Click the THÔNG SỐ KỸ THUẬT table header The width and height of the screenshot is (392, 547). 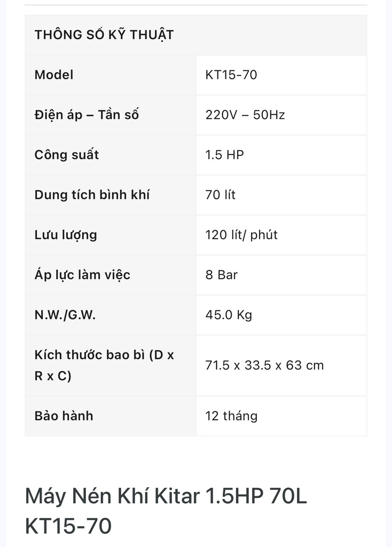(104, 35)
